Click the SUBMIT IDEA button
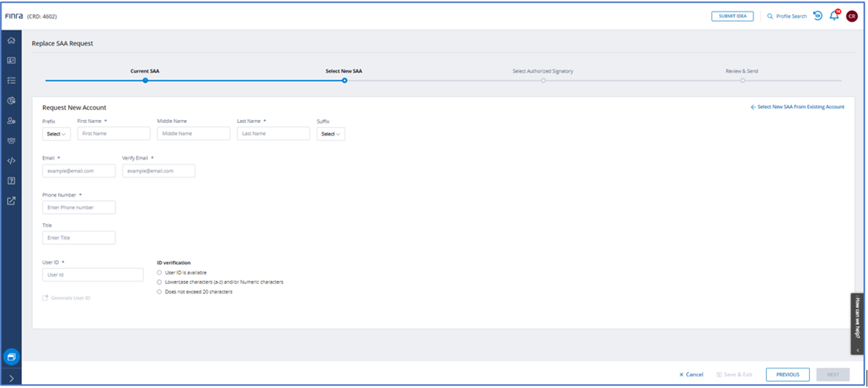The height and width of the screenshot is (388, 868). pyautogui.click(x=732, y=16)
